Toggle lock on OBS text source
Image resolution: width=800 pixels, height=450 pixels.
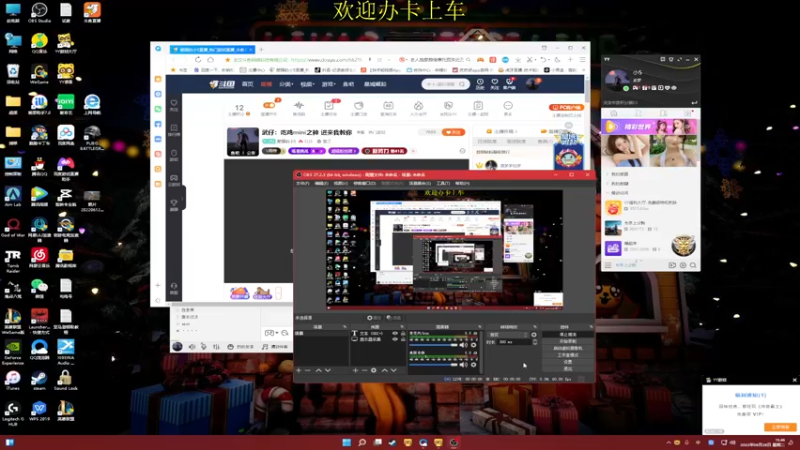click(403, 333)
